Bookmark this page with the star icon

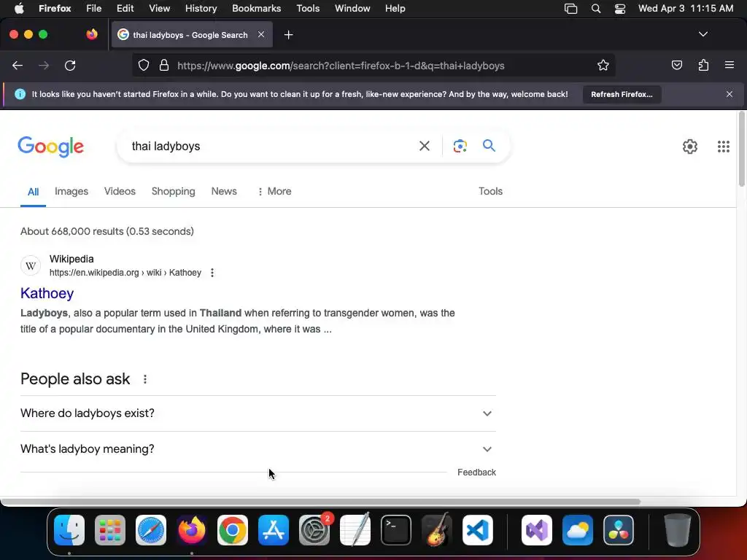click(x=603, y=65)
